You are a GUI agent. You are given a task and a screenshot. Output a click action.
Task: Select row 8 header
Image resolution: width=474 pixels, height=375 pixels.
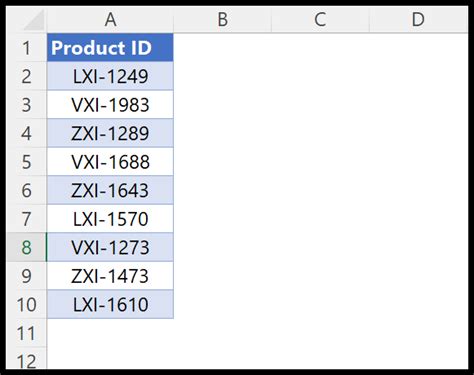coord(26,247)
